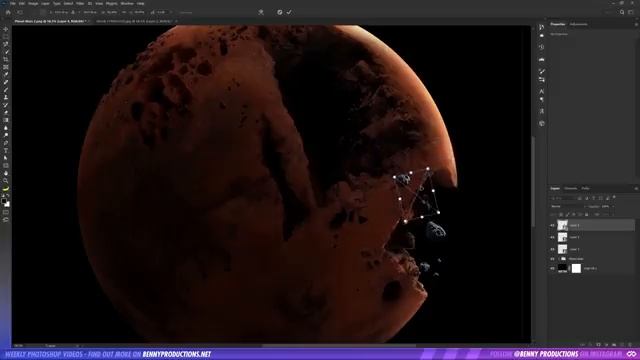Select the Horizontal Type tool
Viewport: 640px width, 360px height.
(6, 151)
